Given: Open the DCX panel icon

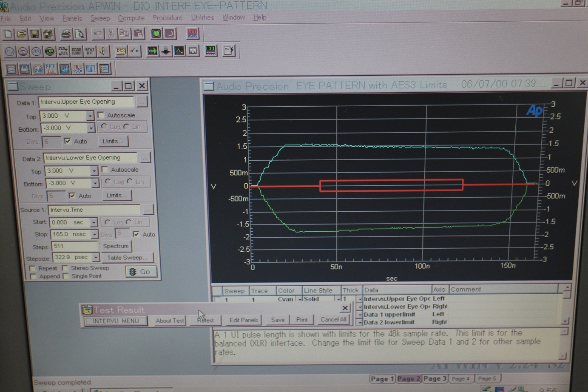Looking at the screenshot, I should (x=121, y=51).
